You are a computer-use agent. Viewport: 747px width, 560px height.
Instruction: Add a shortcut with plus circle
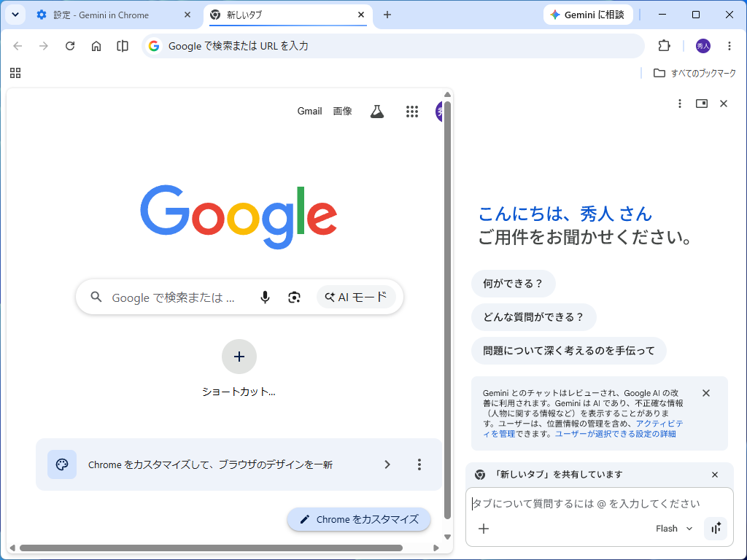pos(239,357)
